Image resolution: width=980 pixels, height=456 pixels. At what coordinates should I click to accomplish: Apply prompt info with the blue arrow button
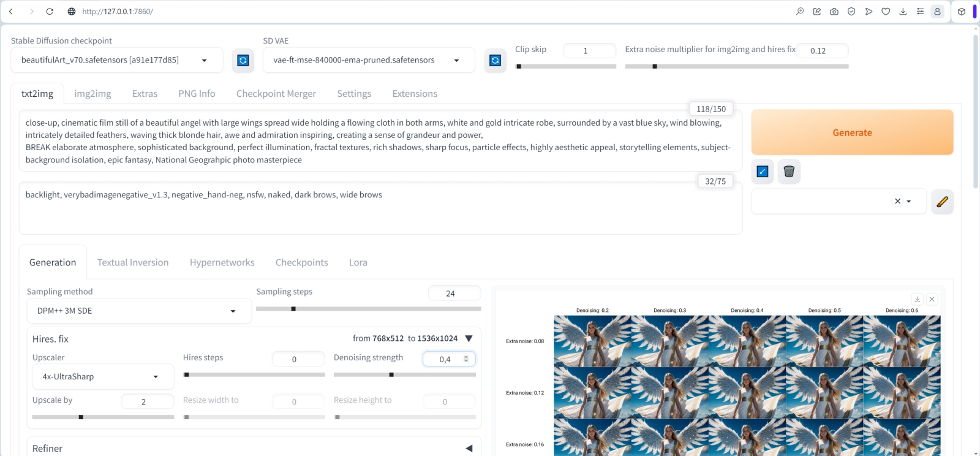pyautogui.click(x=763, y=172)
